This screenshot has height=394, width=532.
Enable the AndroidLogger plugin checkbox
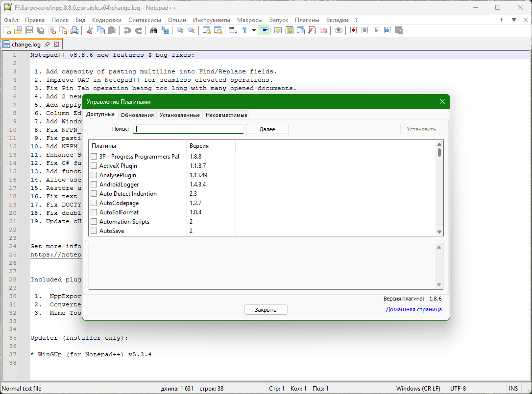(x=94, y=185)
